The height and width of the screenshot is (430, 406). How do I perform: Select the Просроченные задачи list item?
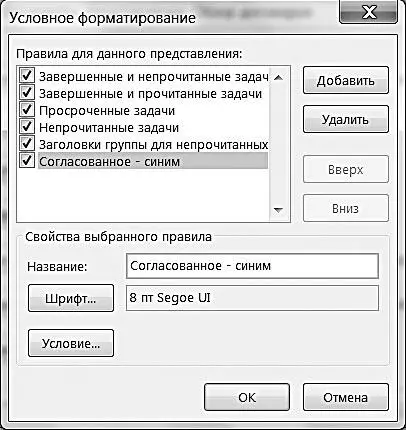[107, 111]
